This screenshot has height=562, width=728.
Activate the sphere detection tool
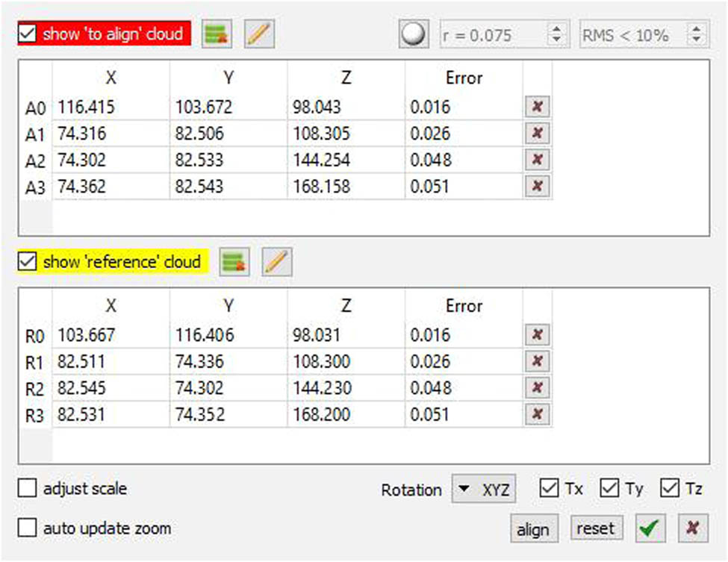click(412, 33)
